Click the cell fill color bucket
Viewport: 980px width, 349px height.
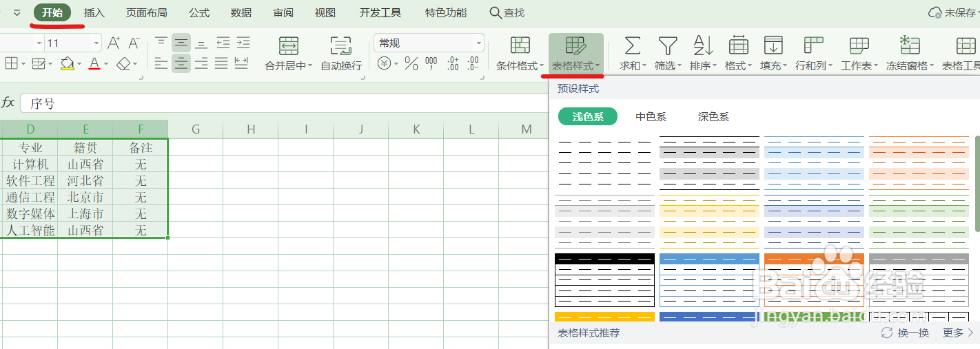click(x=67, y=64)
